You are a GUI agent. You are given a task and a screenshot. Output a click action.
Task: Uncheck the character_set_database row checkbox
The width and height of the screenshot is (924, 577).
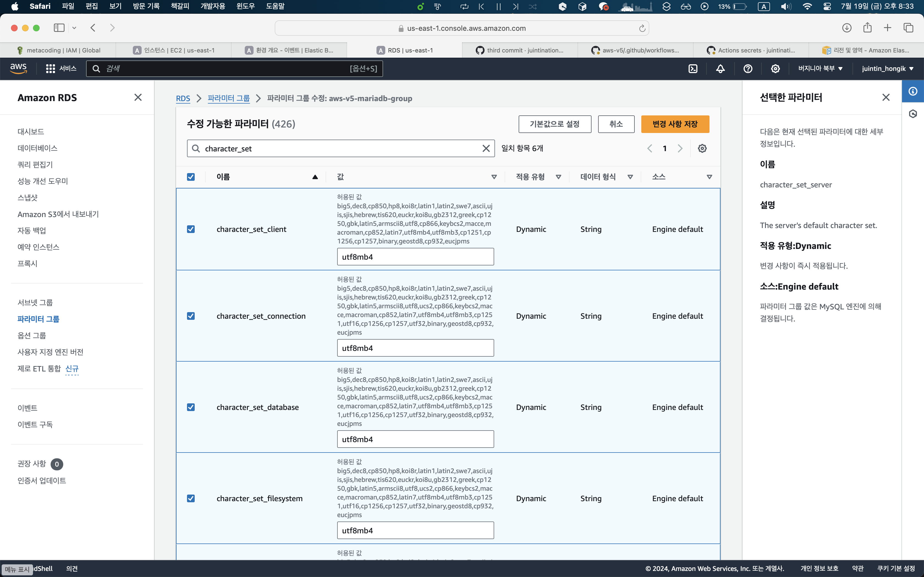(191, 407)
